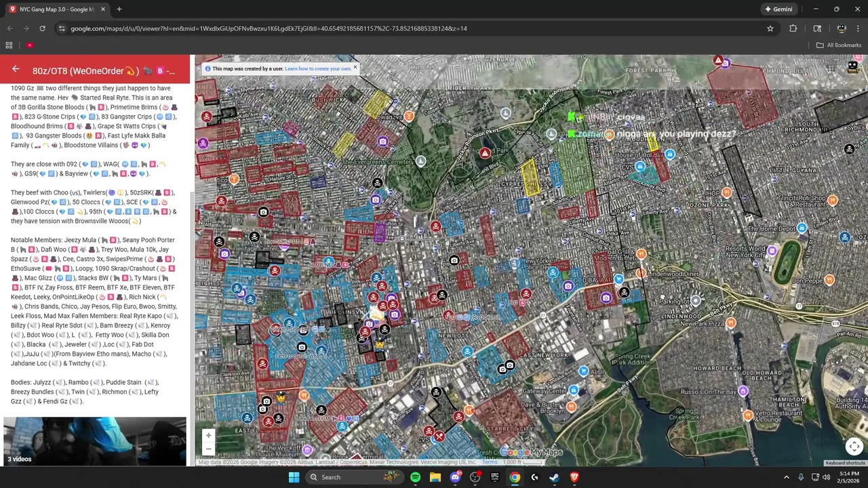Screen dimensions: 868x488
Task: Open the map Terms link
Action: 490,462
